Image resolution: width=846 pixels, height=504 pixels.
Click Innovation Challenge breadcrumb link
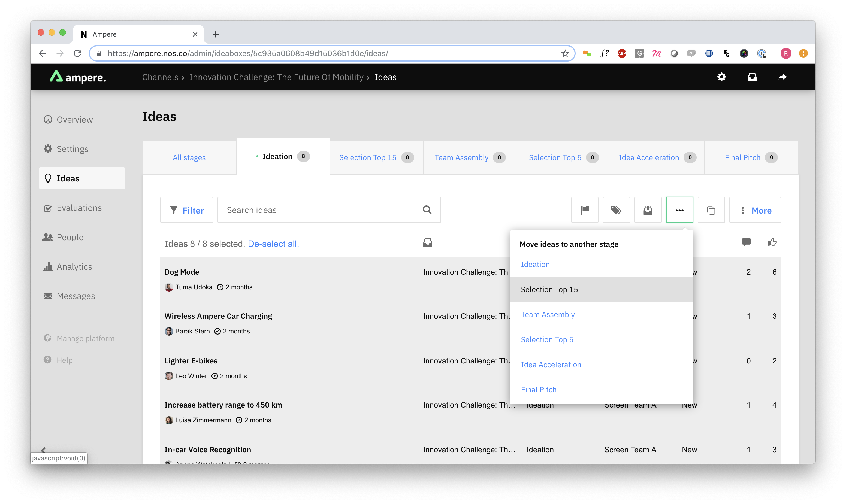(276, 77)
